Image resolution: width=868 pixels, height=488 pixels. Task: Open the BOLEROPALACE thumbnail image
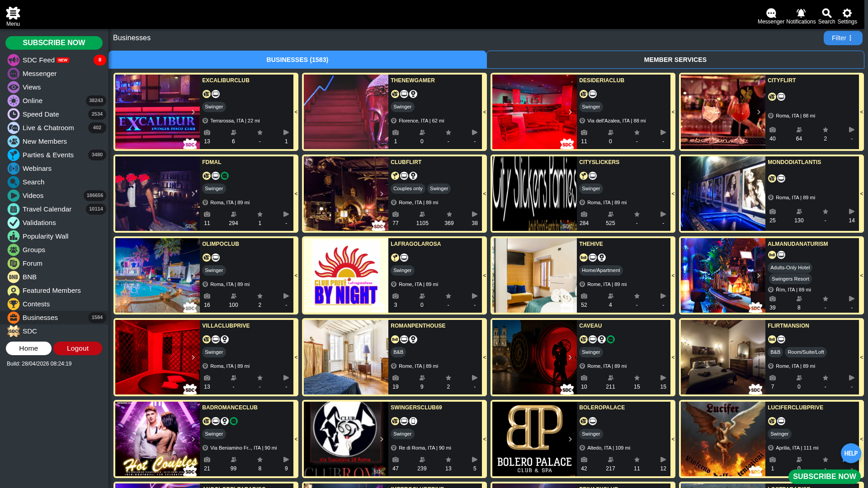pyautogui.click(x=534, y=439)
